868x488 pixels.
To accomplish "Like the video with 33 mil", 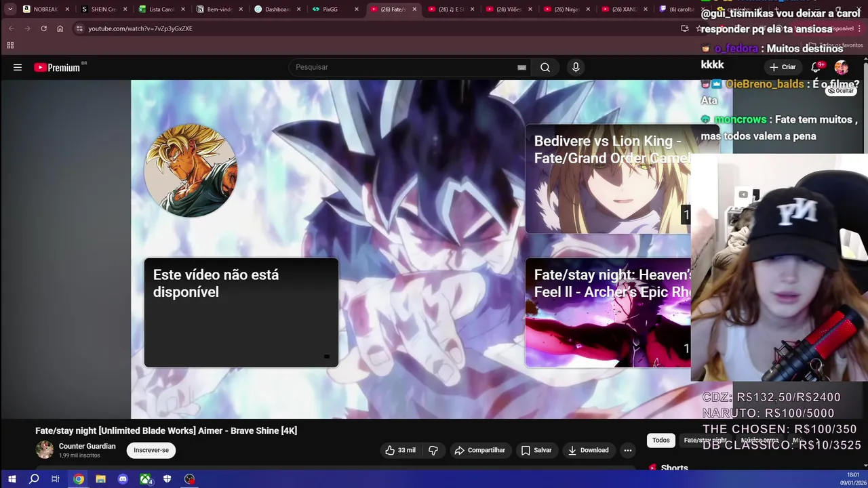I will pos(400,450).
